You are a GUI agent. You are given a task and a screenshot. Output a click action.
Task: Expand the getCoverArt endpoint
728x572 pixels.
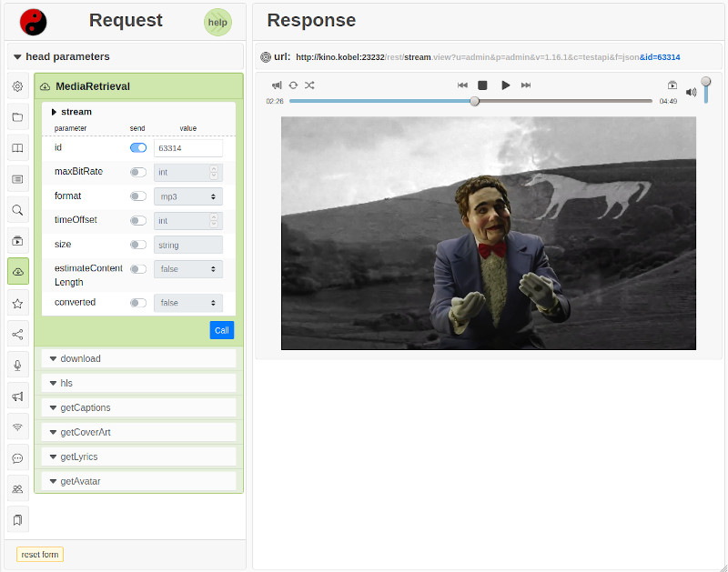138,432
